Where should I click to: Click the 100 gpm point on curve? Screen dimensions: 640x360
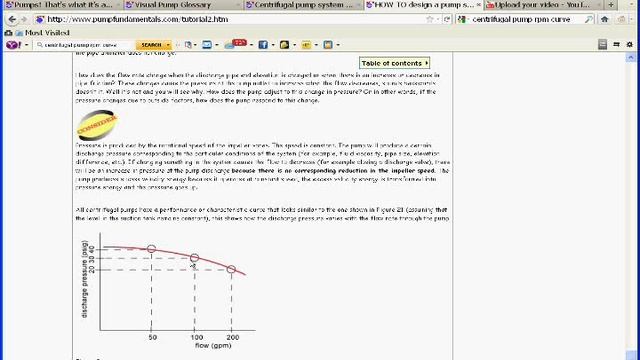point(194,258)
